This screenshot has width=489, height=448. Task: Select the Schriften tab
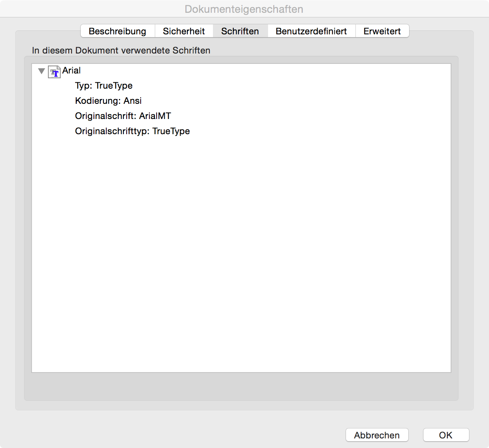tap(240, 31)
